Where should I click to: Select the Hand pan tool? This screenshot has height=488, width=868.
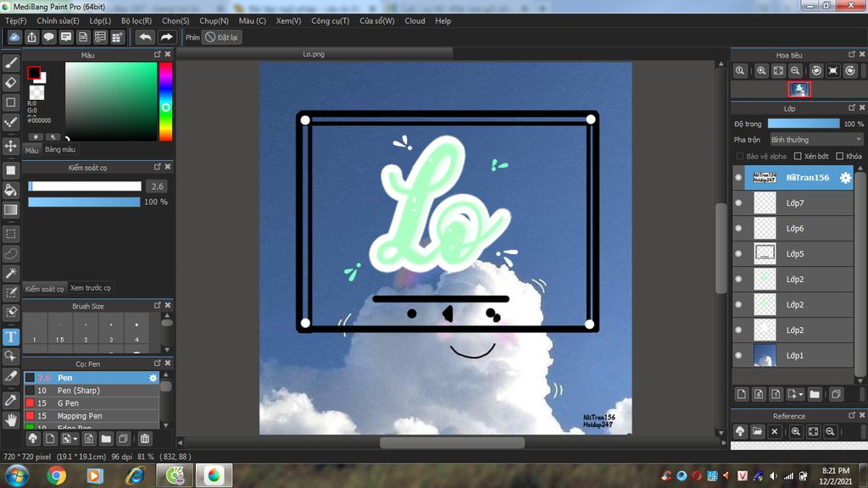[x=10, y=420]
